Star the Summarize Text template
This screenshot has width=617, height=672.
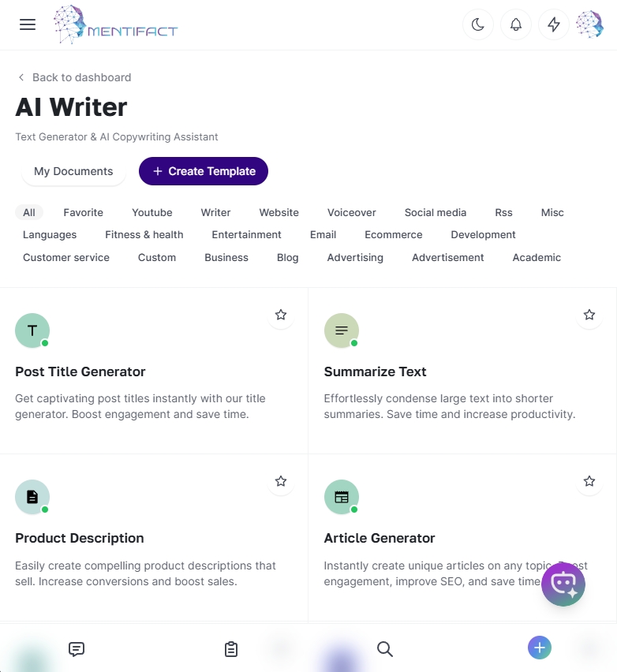[x=589, y=315]
